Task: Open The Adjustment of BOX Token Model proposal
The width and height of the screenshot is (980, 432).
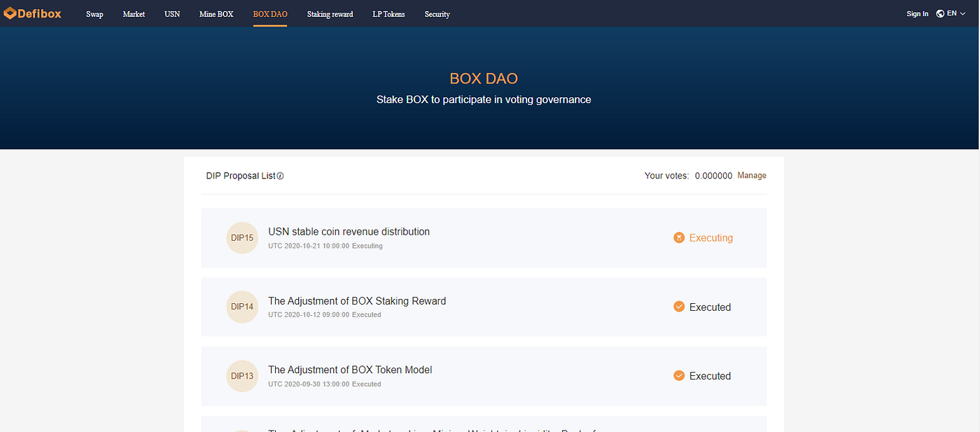Action: [x=350, y=370]
